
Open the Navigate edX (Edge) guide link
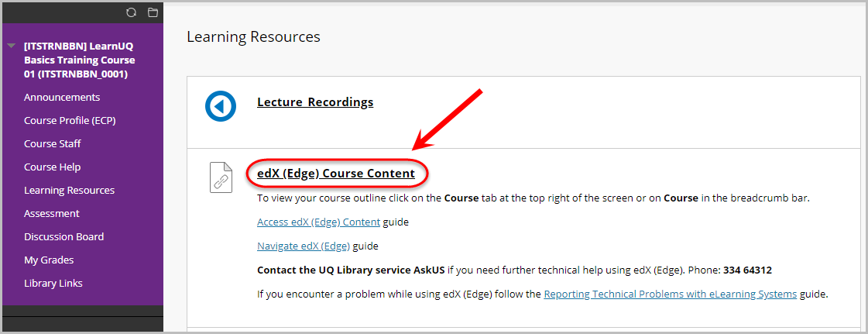coord(304,246)
